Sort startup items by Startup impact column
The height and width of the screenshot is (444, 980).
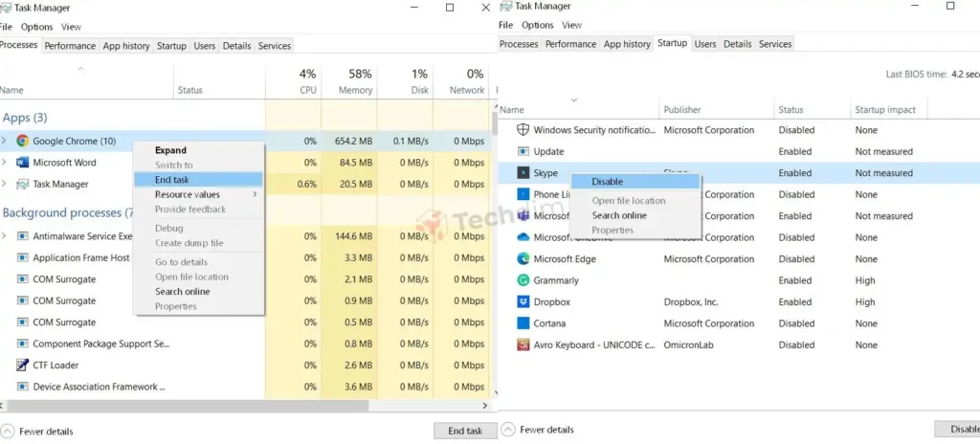click(x=889, y=109)
